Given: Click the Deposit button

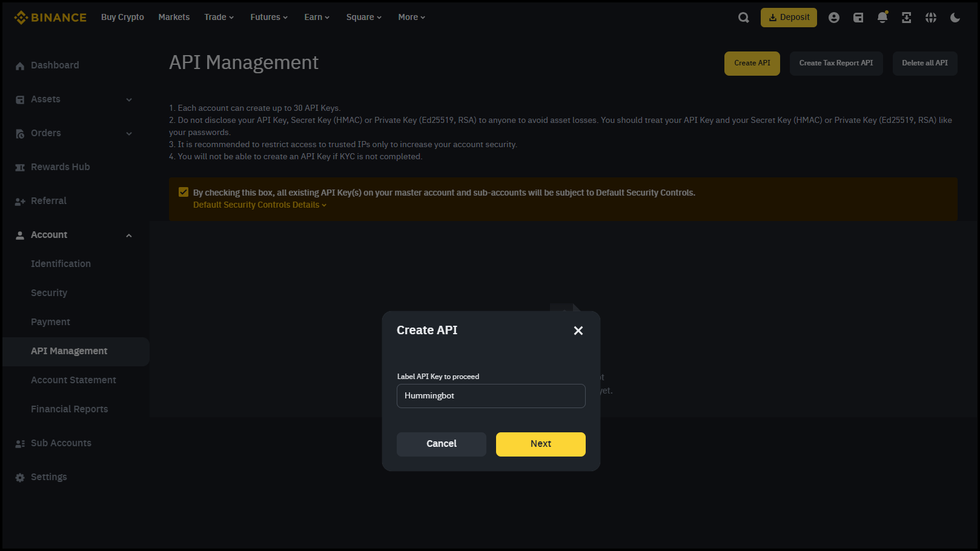Looking at the screenshot, I should click(x=789, y=18).
